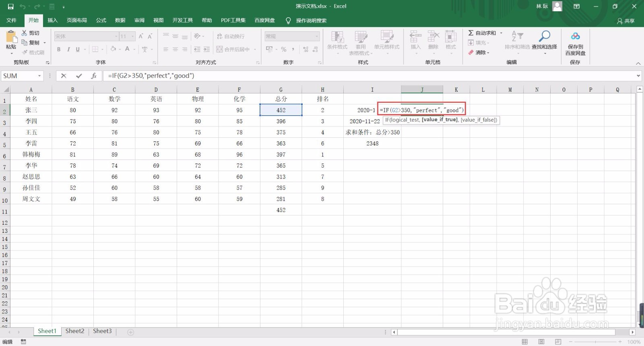Toggle Wrap Text (自动换行)
644x346 pixels.
pos(231,36)
